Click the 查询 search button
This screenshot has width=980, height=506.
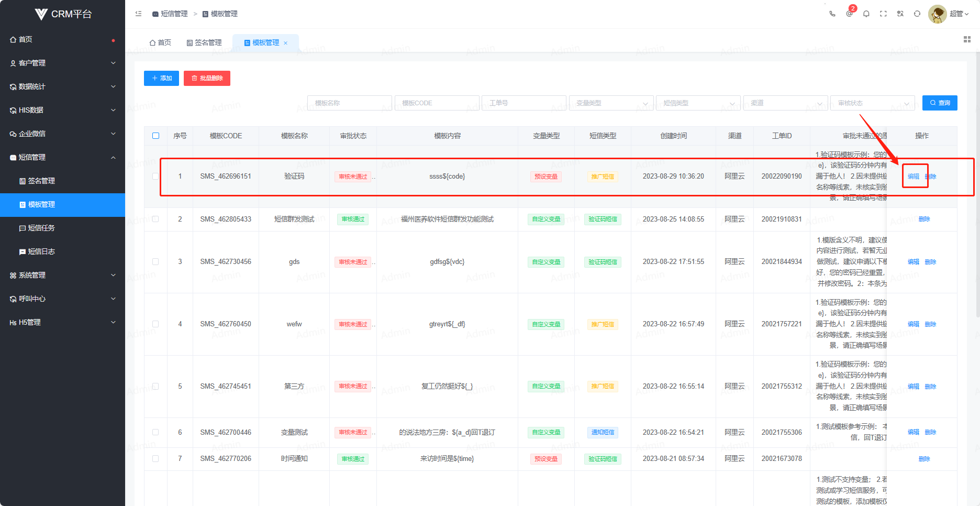pyautogui.click(x=940, y=103)
